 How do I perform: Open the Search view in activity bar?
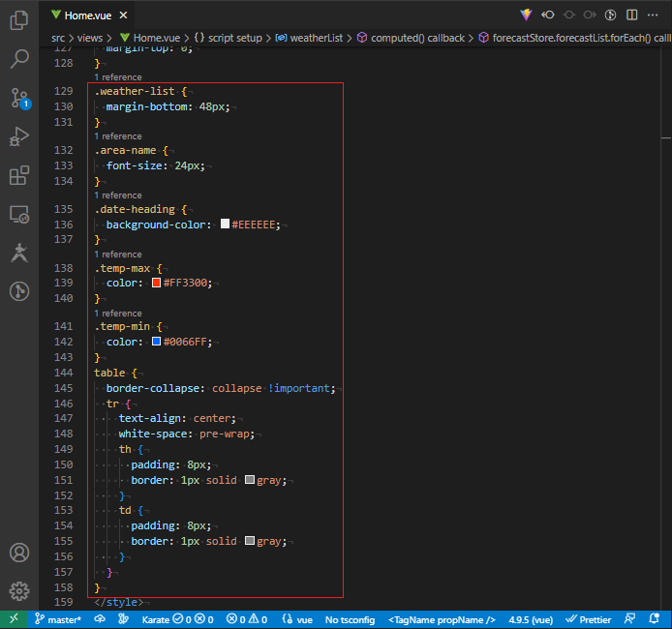[19, 59]
